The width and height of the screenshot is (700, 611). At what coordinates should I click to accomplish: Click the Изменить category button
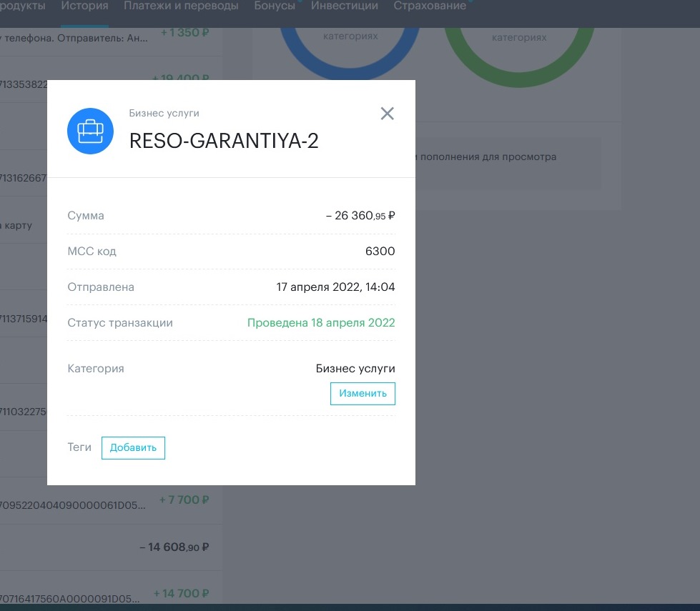click(x=363, y=394)
